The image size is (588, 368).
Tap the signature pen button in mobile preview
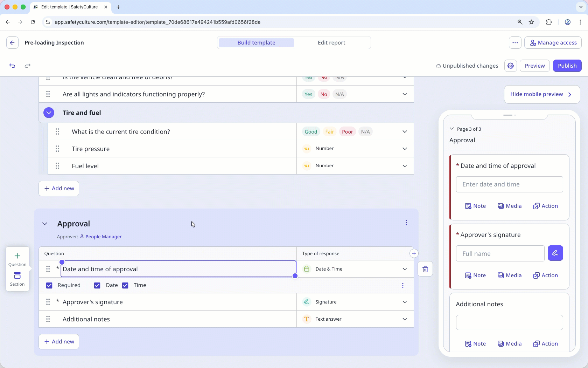click(x=555, y=253)
